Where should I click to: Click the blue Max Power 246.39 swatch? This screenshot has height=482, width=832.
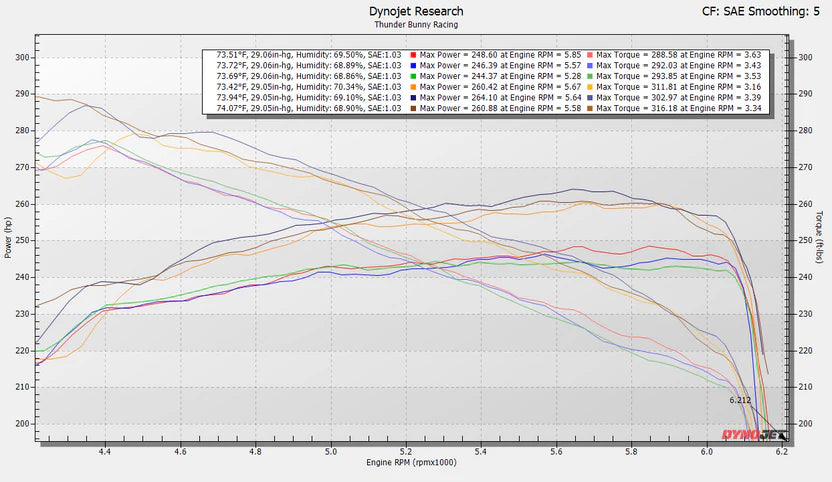pos(411,66)
